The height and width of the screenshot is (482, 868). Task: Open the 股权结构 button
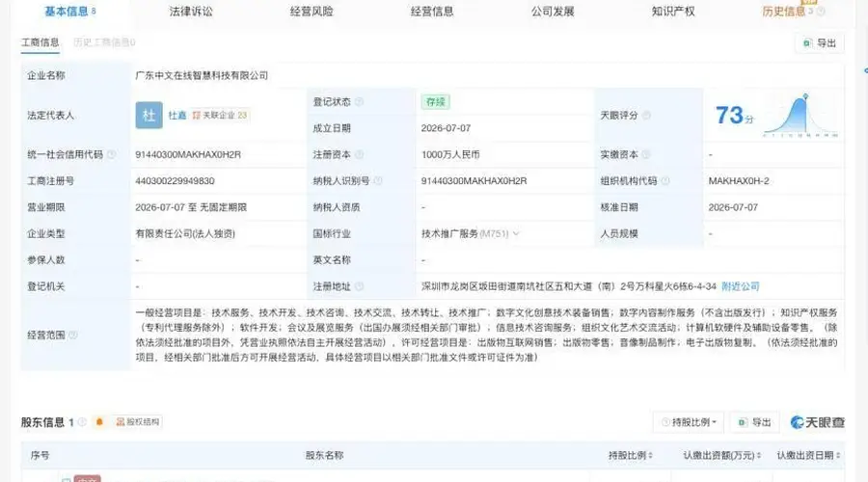coord(137,421)
